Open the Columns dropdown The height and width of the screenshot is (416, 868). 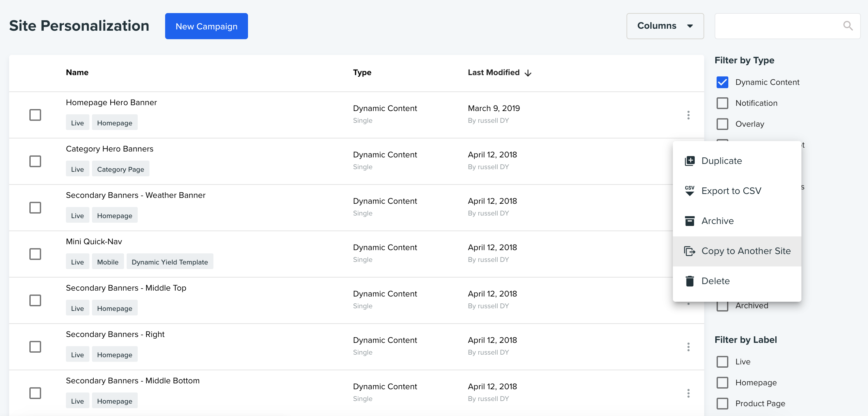point(665,26)
